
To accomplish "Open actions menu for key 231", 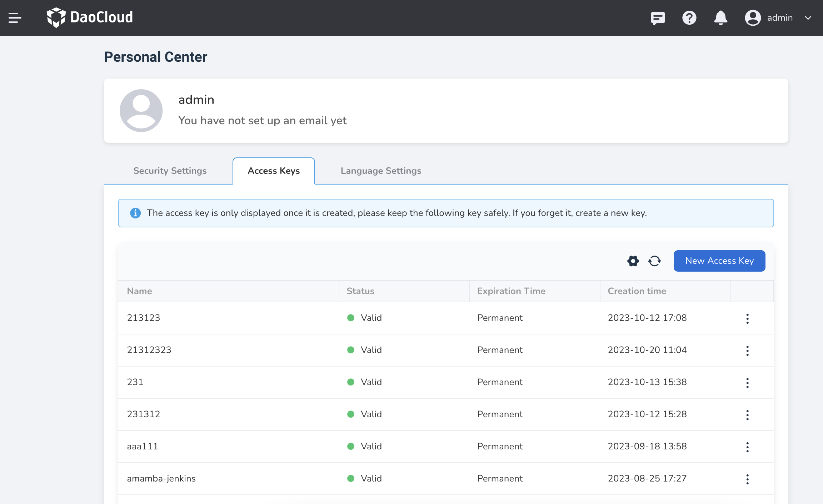I will (x=747, y=383).
